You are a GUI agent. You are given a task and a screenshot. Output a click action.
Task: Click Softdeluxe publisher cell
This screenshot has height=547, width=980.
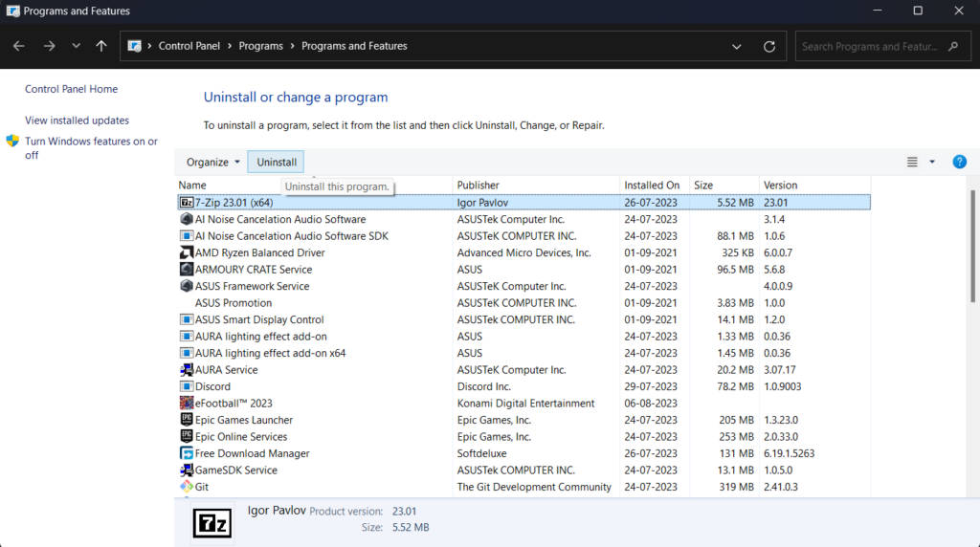coord(482,453)
